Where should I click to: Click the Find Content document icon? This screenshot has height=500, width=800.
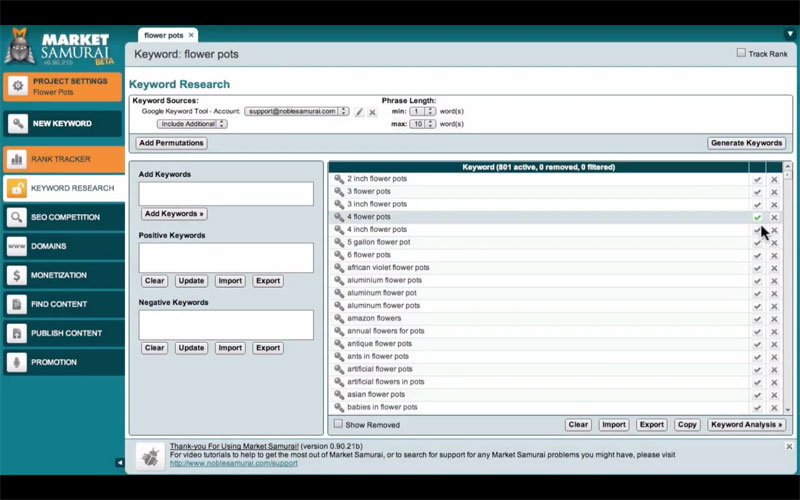pyautogui.click(x=16, y=305)
